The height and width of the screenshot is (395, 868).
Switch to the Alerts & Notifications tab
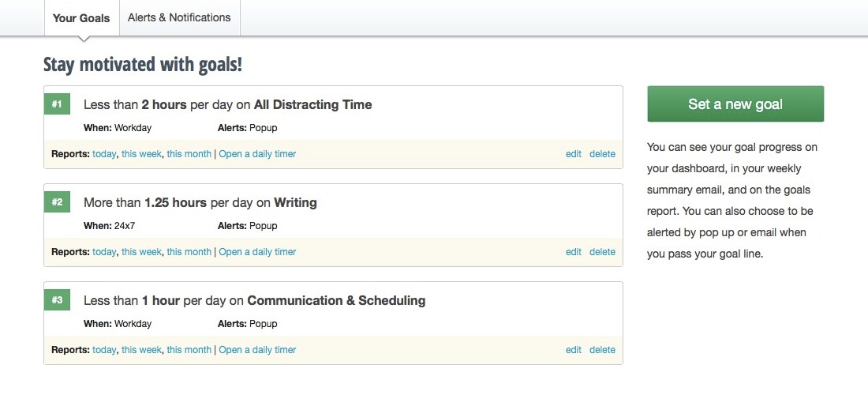(x=179, y=17)
